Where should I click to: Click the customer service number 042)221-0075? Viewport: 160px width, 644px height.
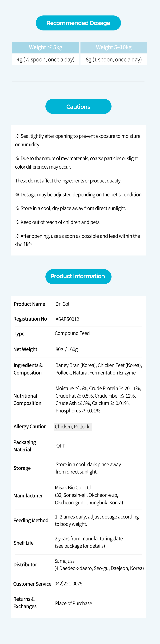[68, 584]
